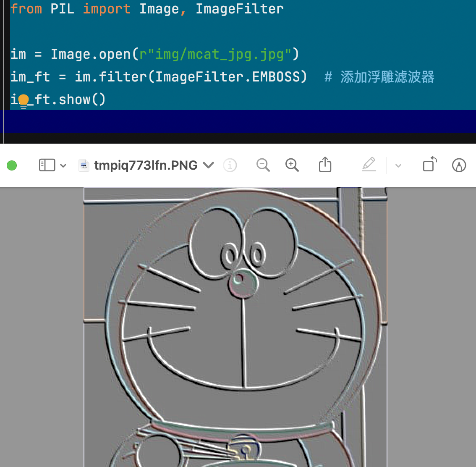Click the import keyword in line one
The width and height of the screenshot is (476, 467).
point(107,8)
